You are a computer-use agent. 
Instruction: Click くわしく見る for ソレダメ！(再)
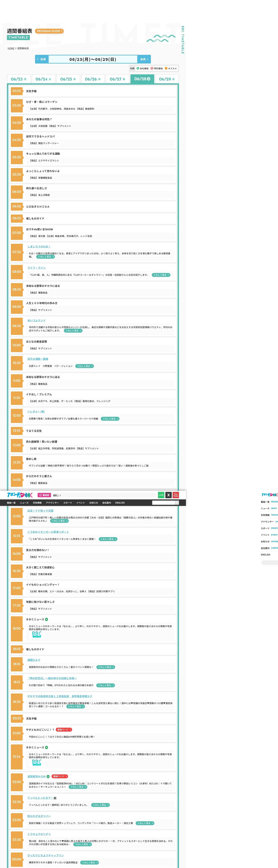pos(110,419)
